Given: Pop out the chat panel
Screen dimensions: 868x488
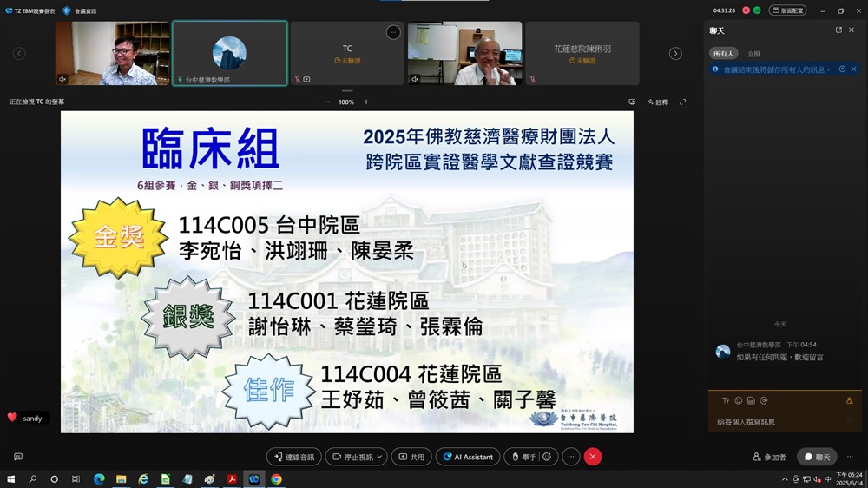Looking at the screenshot, I should click(x=838, y=30).
